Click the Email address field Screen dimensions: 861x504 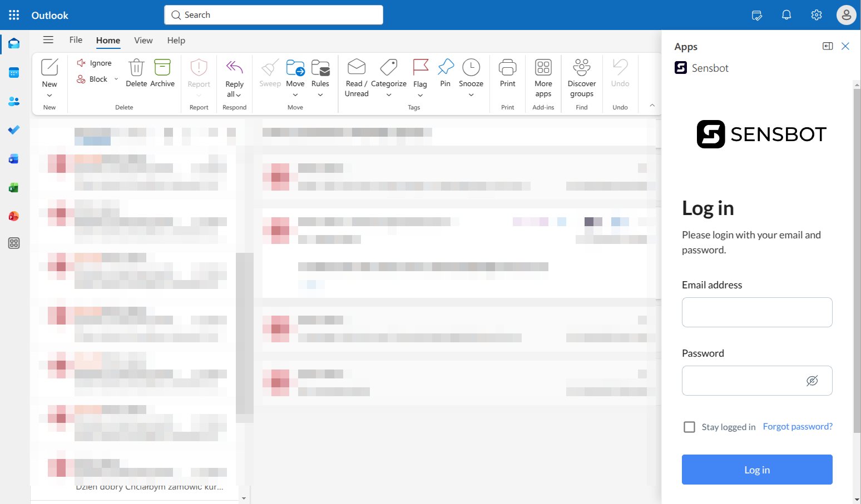[757, 312]
